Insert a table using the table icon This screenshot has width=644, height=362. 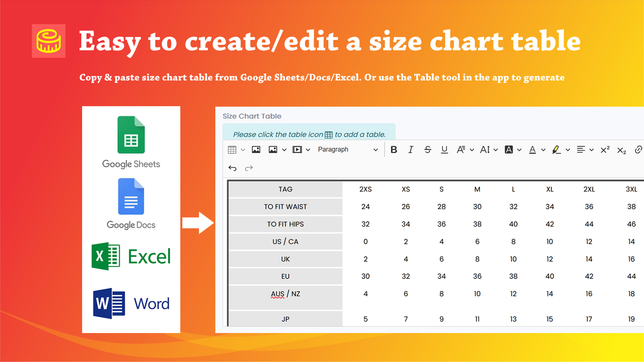232,149
